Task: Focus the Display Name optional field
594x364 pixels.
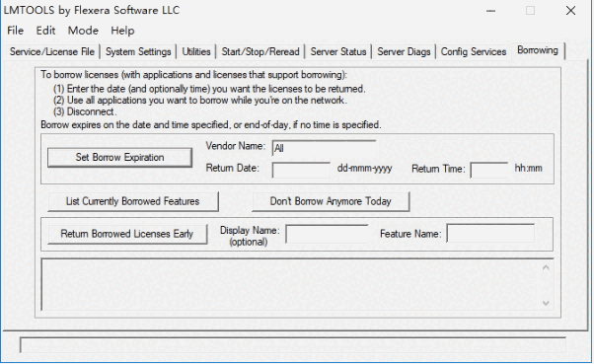Action: tap(327, 234)
